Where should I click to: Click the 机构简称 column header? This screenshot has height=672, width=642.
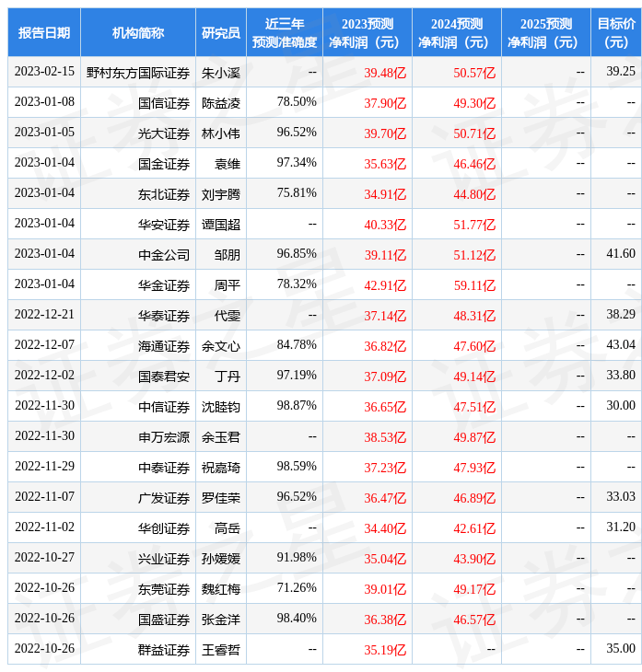(x=138, y=33)
